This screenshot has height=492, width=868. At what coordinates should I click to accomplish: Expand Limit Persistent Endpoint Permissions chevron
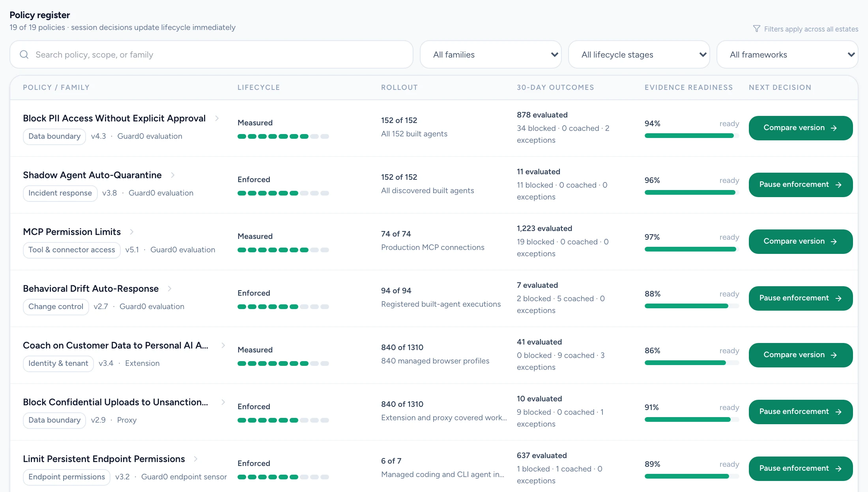click(196, 459)
